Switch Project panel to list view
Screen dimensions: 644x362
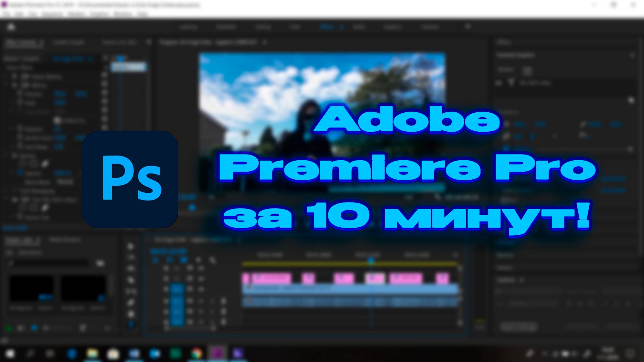(x=20, y=328)
